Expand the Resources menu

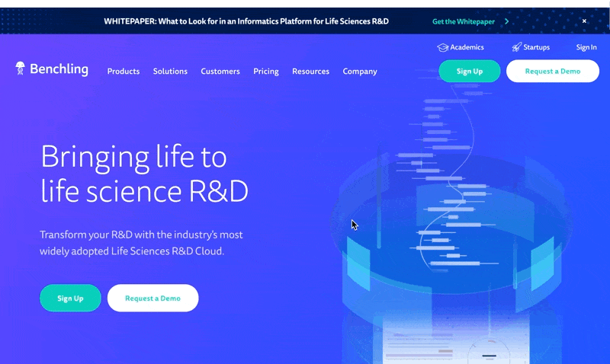(310, 72)
